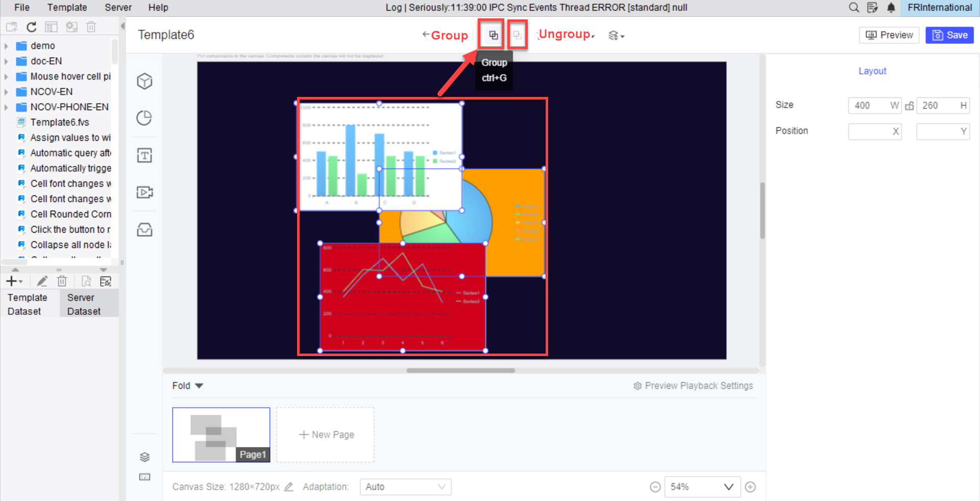Expand the NCOV-EN folder
Viewport: 980px width, 501px height.
click(6, 92)
